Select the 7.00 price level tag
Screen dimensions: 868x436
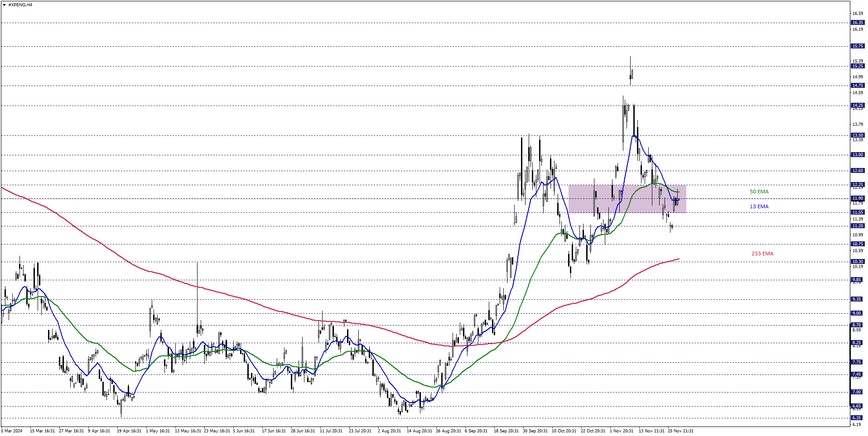[x=858, y=392]
